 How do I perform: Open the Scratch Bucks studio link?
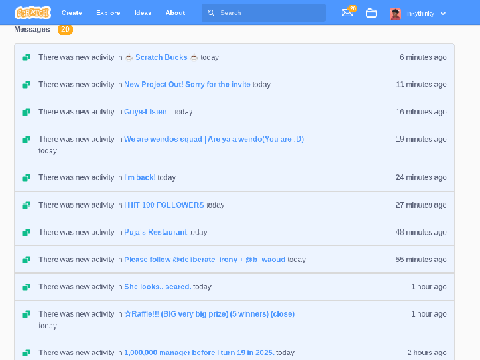pyautogui.click(x=161, y=57)
